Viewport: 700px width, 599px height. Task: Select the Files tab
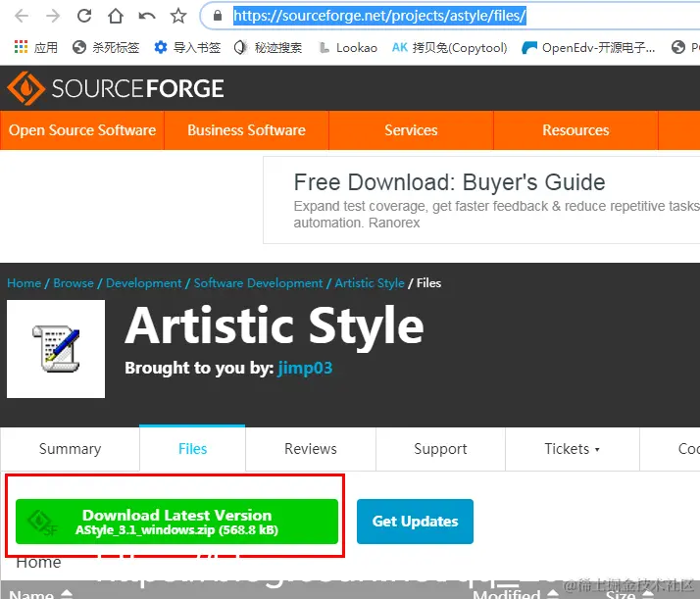point(192,449)
